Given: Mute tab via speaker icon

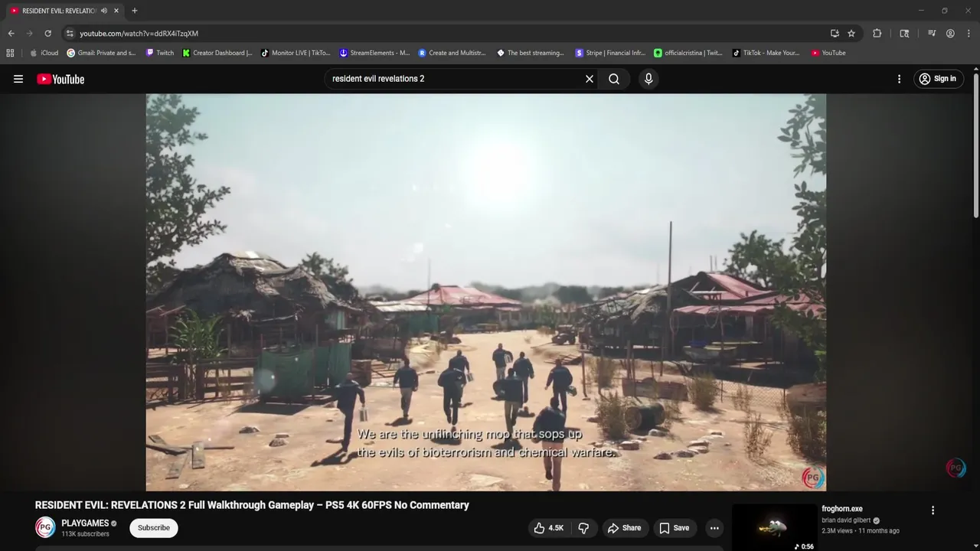Looking at the screenshot, I should 104,11.
